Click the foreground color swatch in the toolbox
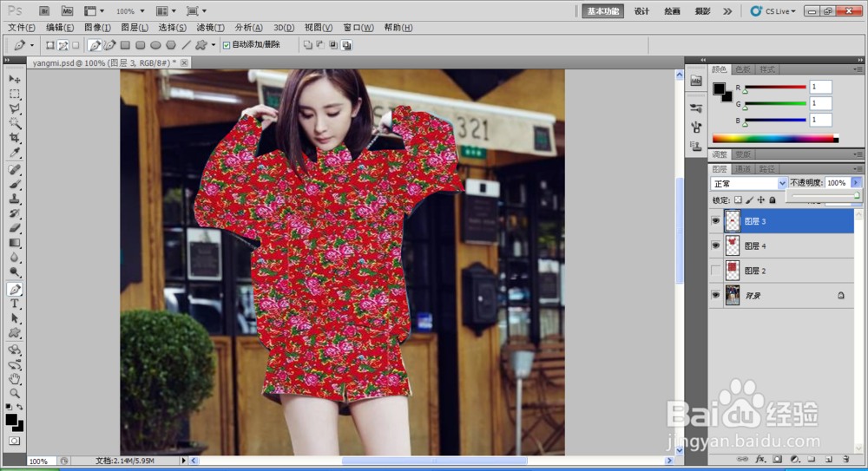 pyautogui.click(x=11, y=420)
